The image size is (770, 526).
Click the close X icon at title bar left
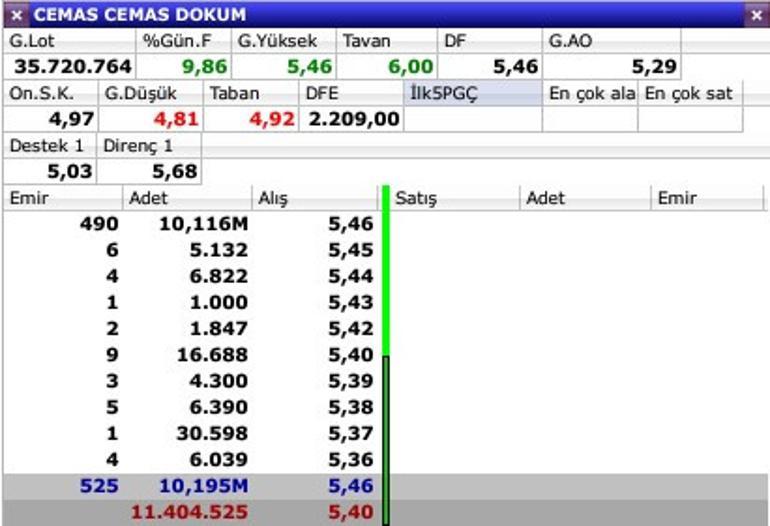(16, 15)
